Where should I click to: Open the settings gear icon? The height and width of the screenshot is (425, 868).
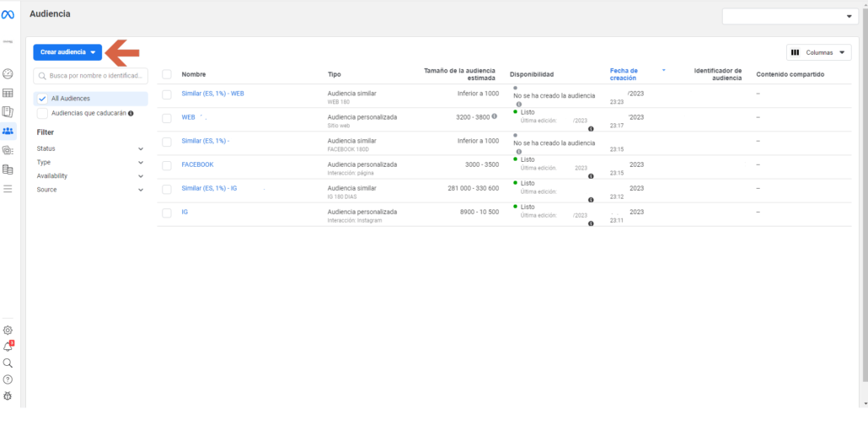(8, 330)
